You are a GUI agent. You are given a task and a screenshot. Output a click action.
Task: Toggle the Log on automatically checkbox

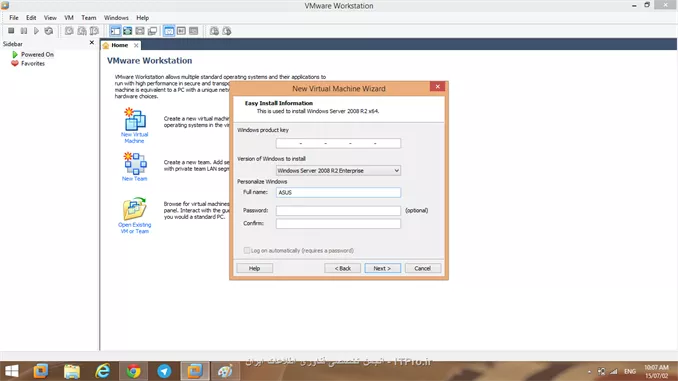(x=246, y=250)
